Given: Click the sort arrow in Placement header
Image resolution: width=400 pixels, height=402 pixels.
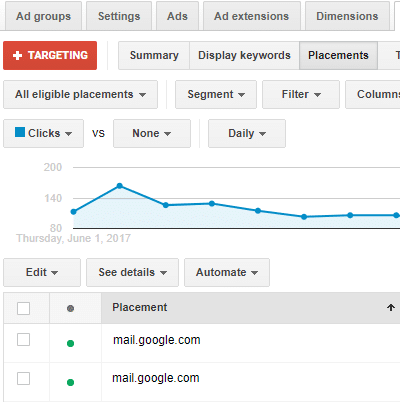Looking at the screenshot, I should pos(391,307).
